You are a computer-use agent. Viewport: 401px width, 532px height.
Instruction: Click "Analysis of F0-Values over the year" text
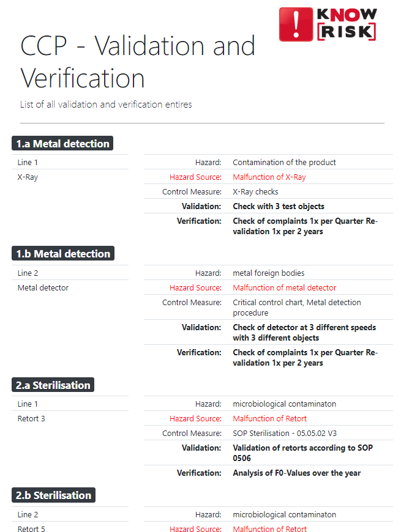[297, 473]
